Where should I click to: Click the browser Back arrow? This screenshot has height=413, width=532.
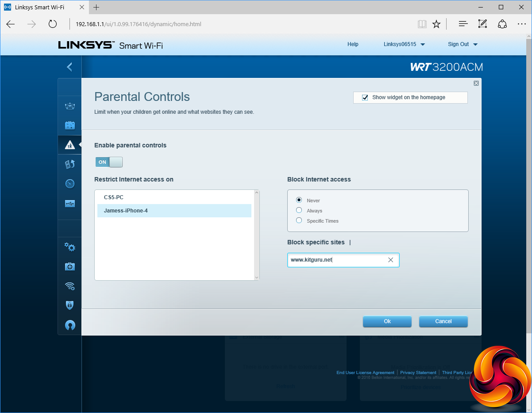pyautogui.click(x=11, y=24)
